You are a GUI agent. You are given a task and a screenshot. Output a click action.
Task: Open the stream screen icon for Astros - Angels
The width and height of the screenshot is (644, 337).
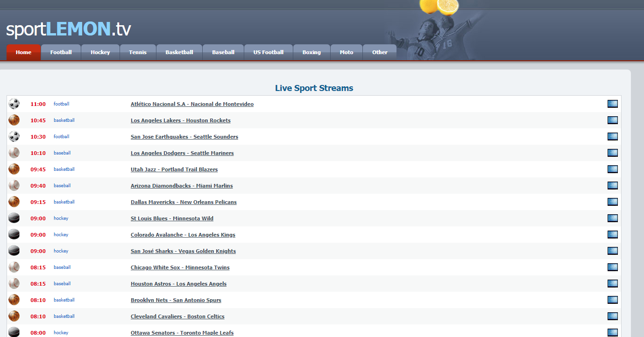point(613,284)
